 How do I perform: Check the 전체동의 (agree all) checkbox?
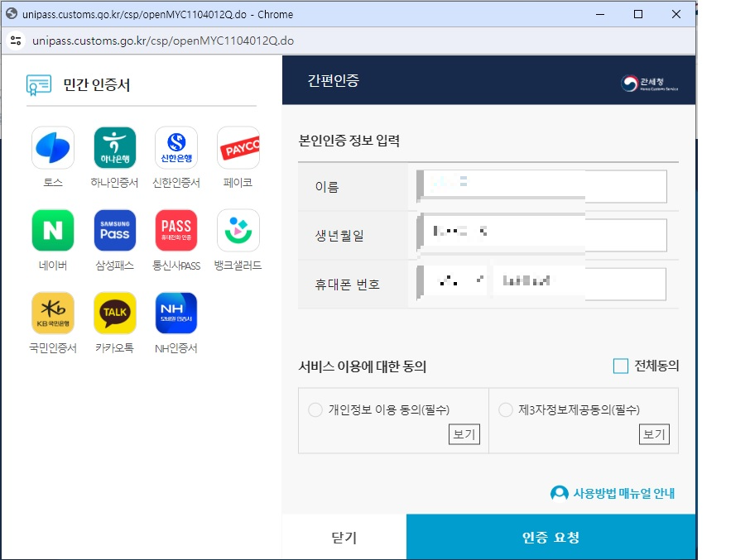[620, 366]
